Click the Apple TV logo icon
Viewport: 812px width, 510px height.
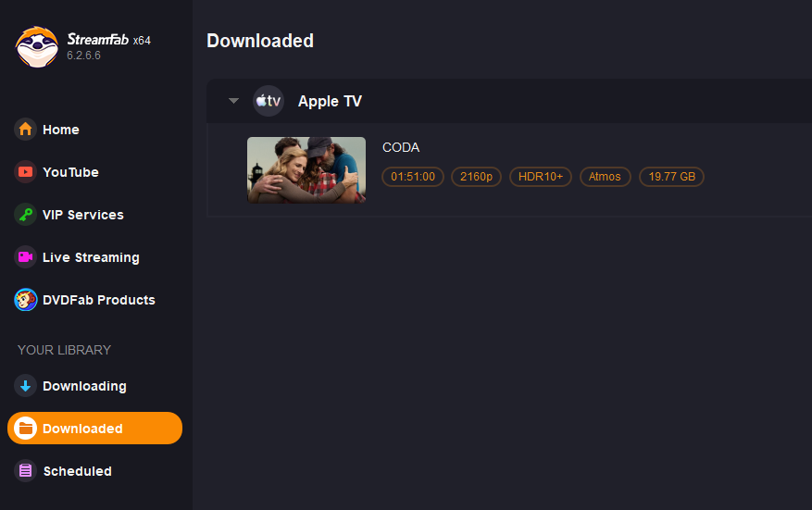point(269,101)
